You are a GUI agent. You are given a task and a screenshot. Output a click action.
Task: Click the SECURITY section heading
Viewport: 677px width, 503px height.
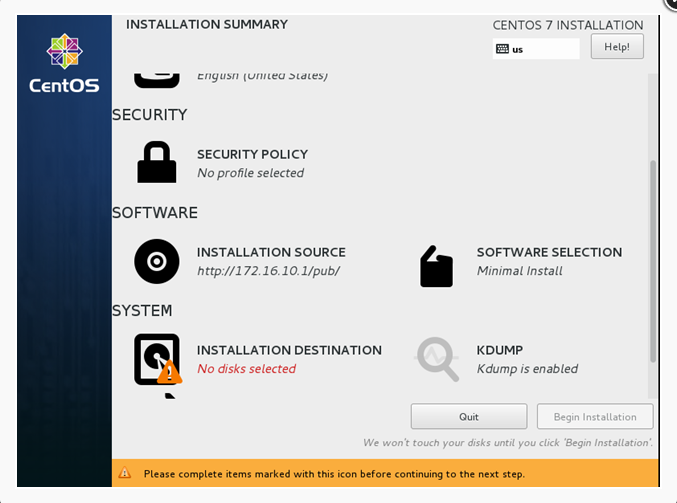click(149, 115)
